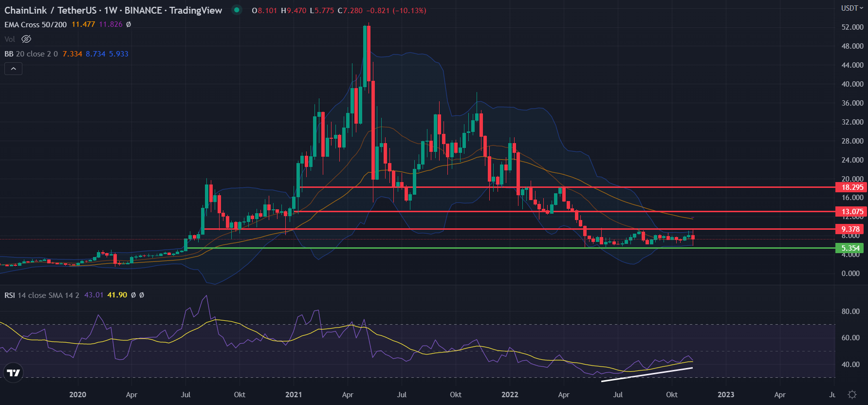The width and height of the screenshot is (868, 405).
Task: Open the USDT currency dropdown
Action: pyautogui.click(x=852, y=8)
